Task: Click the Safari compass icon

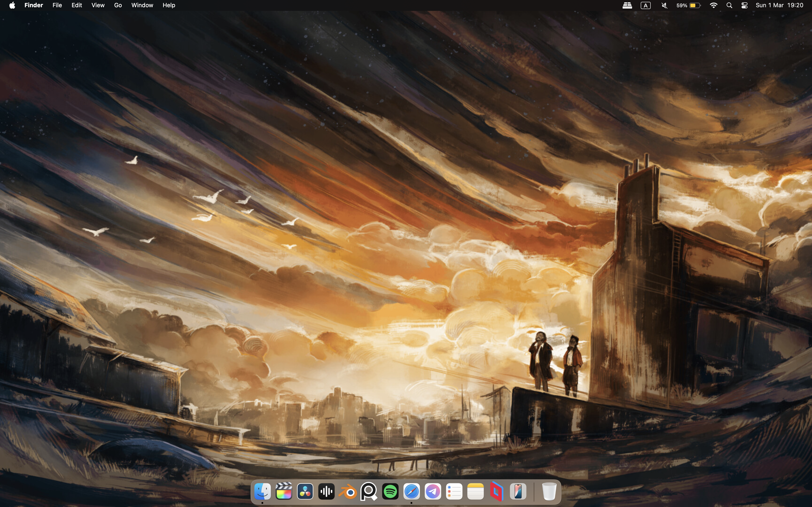Action: click(411, 492)
